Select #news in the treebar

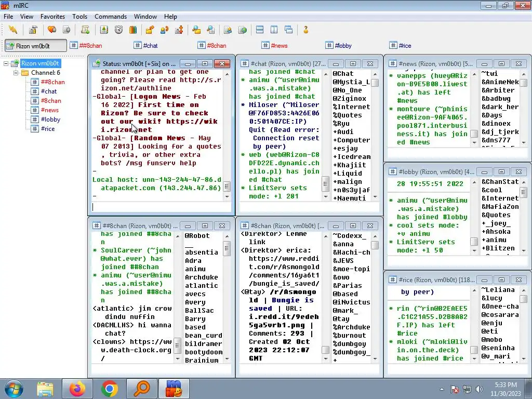point(49,110)
